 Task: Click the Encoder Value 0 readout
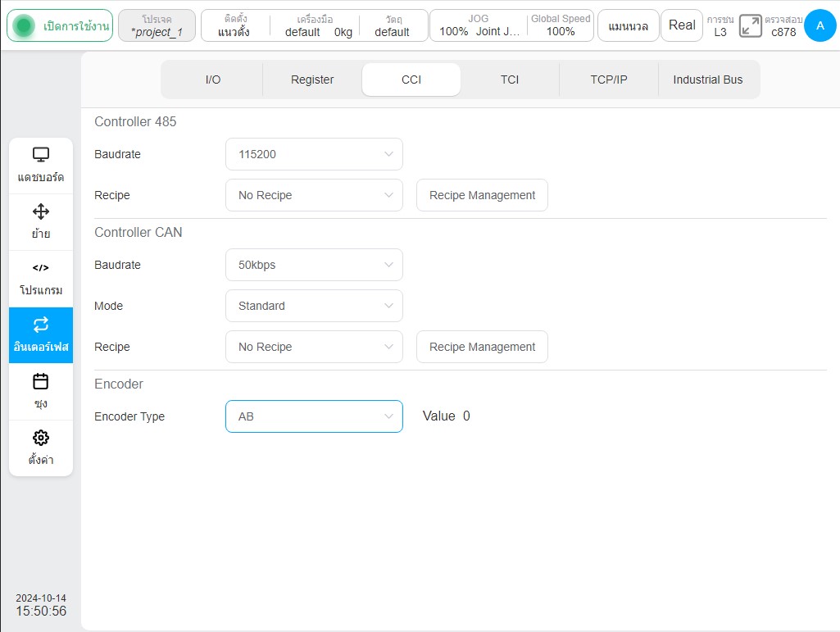(447, 416)
